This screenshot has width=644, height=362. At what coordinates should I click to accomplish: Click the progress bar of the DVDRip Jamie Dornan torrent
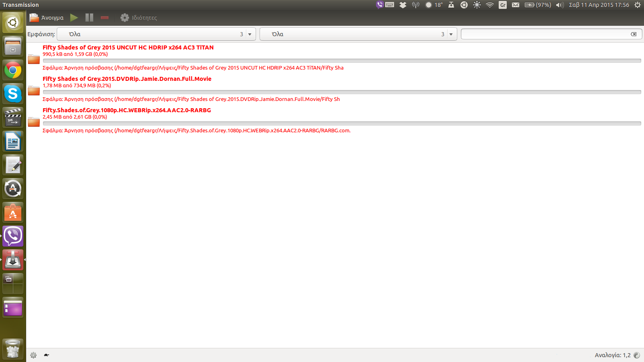tap(342, 92)
